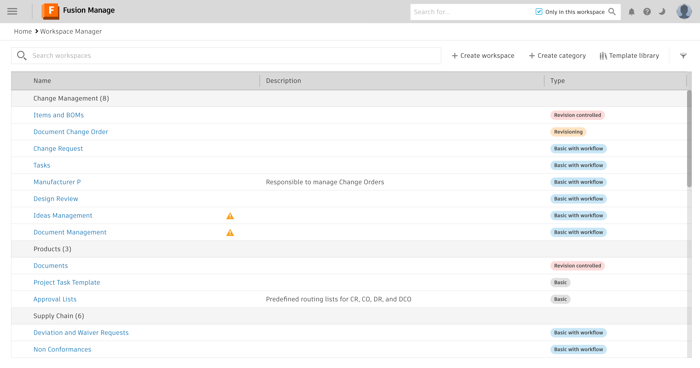Open Ideas Management workspace

[x=63, y=216]
